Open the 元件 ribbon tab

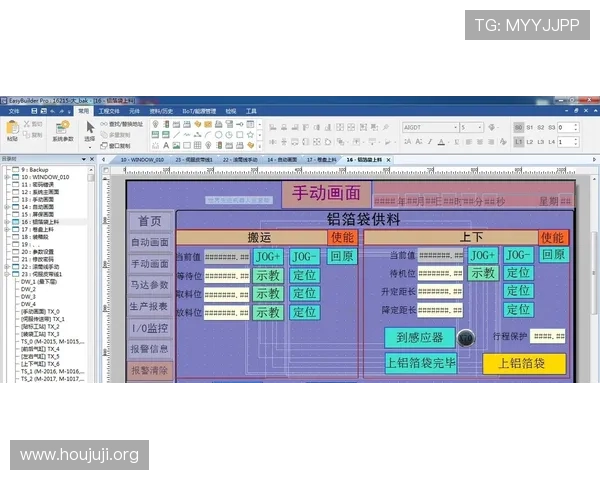coord(133,111)
